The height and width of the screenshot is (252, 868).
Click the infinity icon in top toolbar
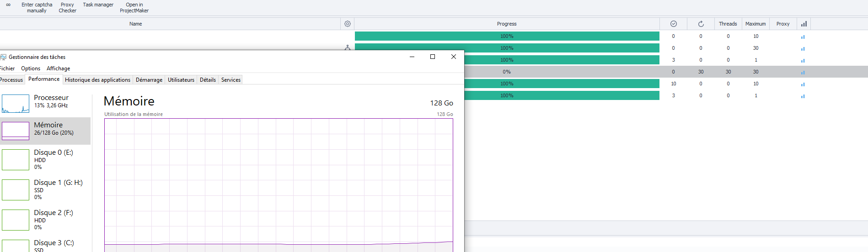point(8,5)
